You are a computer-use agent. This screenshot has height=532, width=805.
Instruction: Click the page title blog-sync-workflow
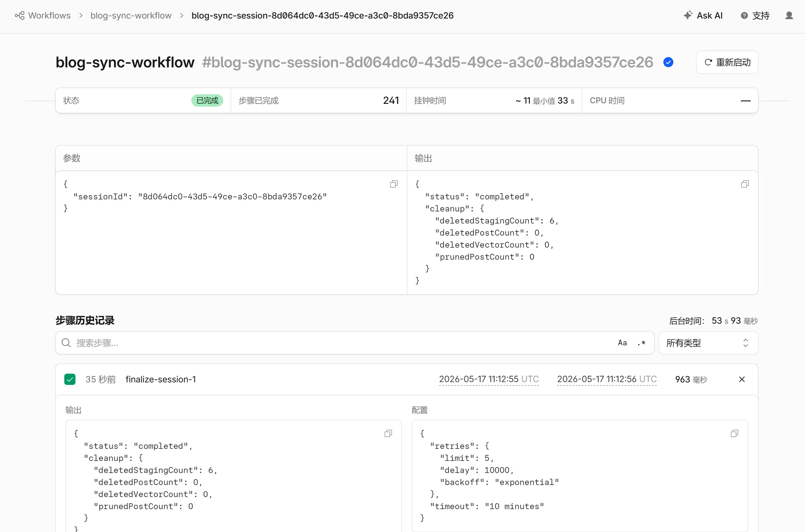click(125, 62)
